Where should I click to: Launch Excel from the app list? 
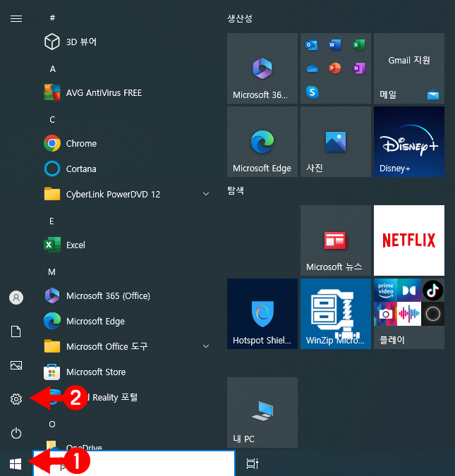coord(64,245)
